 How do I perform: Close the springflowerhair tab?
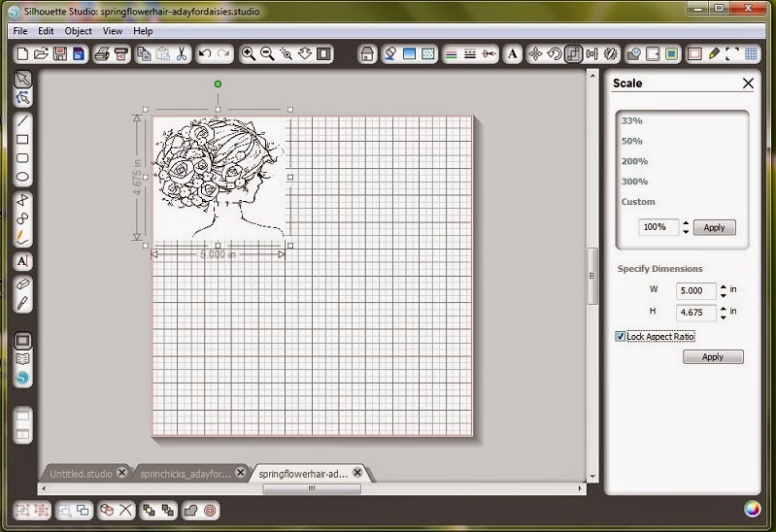pos(357,473)
